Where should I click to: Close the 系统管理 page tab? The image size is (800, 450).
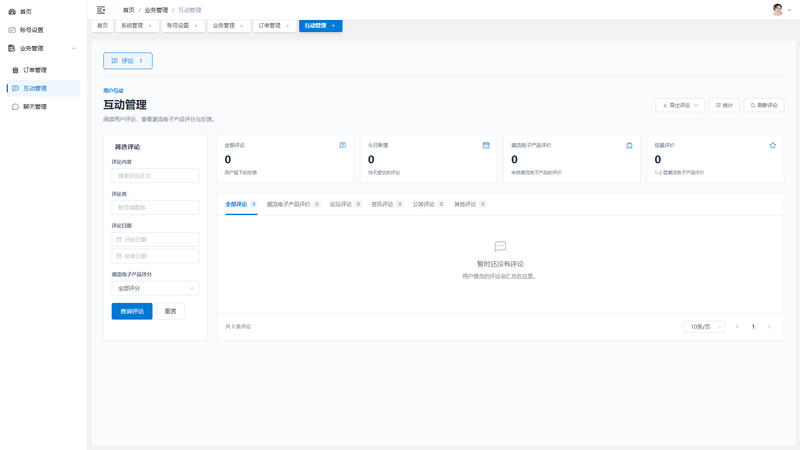[150, 26]
